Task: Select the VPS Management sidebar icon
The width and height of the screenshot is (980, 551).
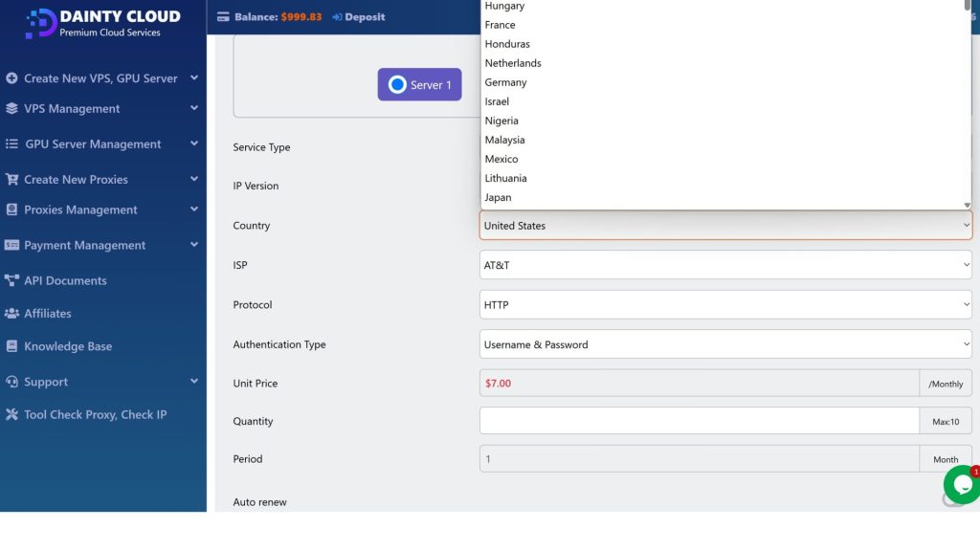Action: click(x=11, y=108)
